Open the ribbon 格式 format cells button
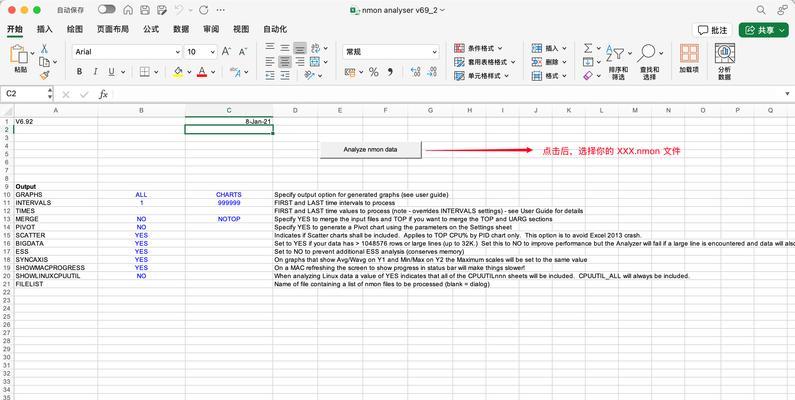Viewport: 795px width, 400px height. (x=549, y=76)
